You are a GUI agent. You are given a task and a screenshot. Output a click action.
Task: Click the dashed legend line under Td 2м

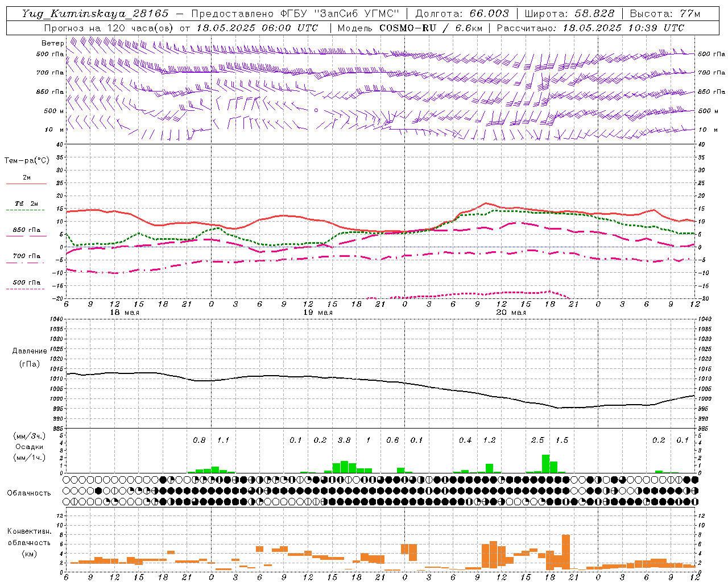[26, 210]
